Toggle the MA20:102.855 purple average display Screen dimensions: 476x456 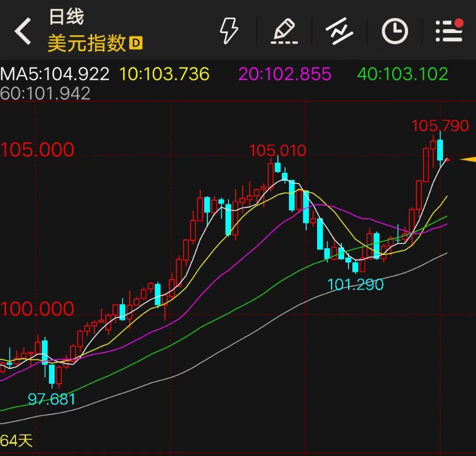click(285, 73)
